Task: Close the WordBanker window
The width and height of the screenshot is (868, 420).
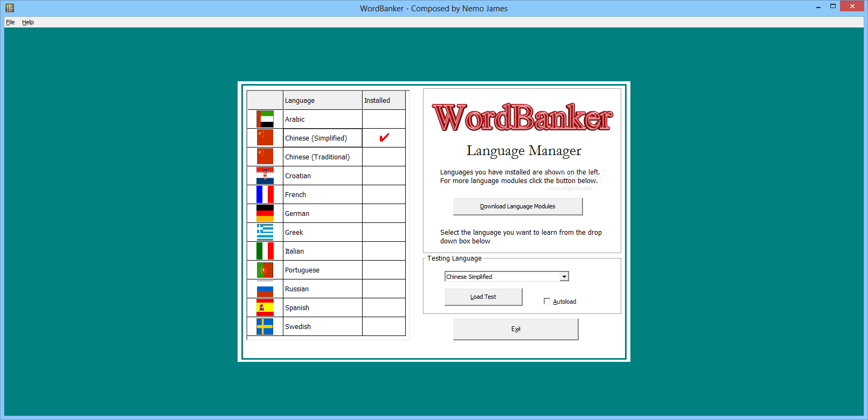Action: [x=852, y=6]
